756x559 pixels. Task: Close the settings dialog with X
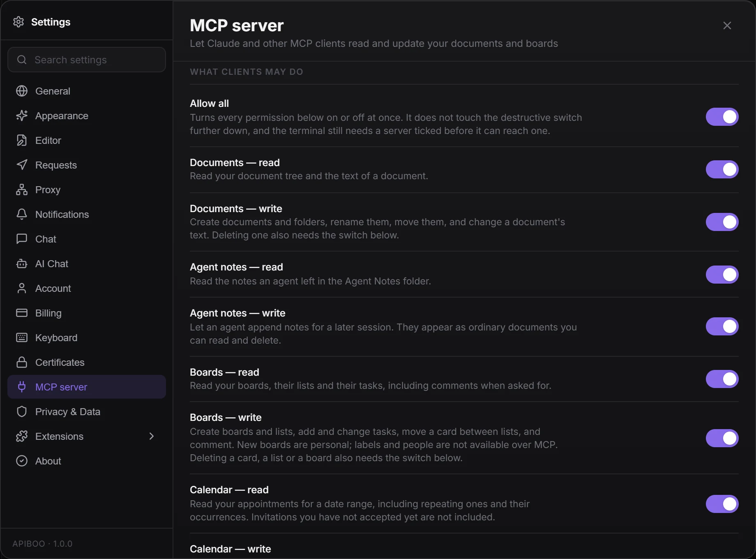[727, 25]
